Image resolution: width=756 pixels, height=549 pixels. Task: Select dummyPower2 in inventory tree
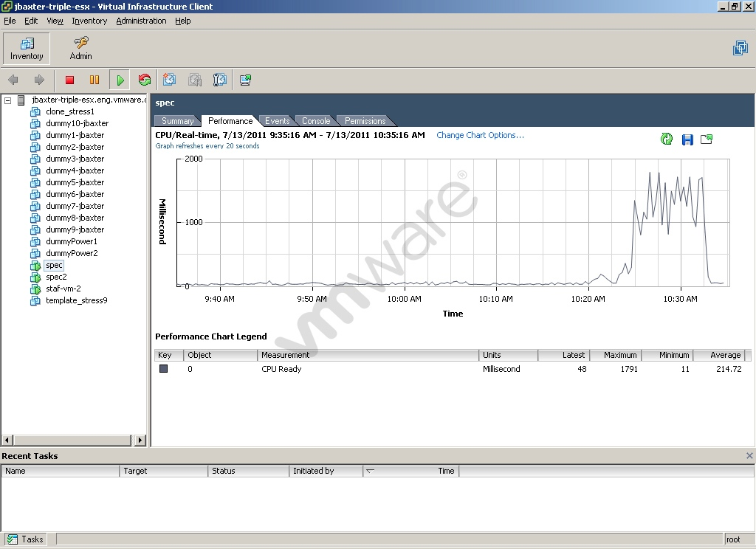[x=72, y=254]
